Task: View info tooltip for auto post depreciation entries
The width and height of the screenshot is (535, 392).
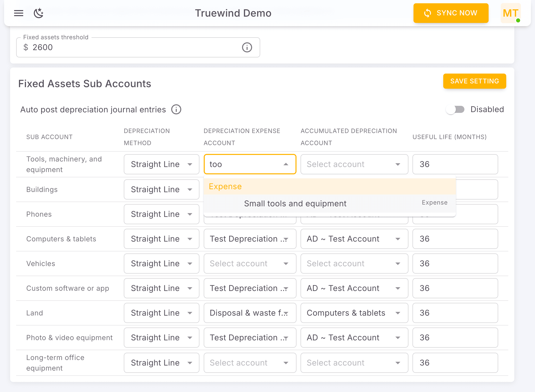Action: 176,109
